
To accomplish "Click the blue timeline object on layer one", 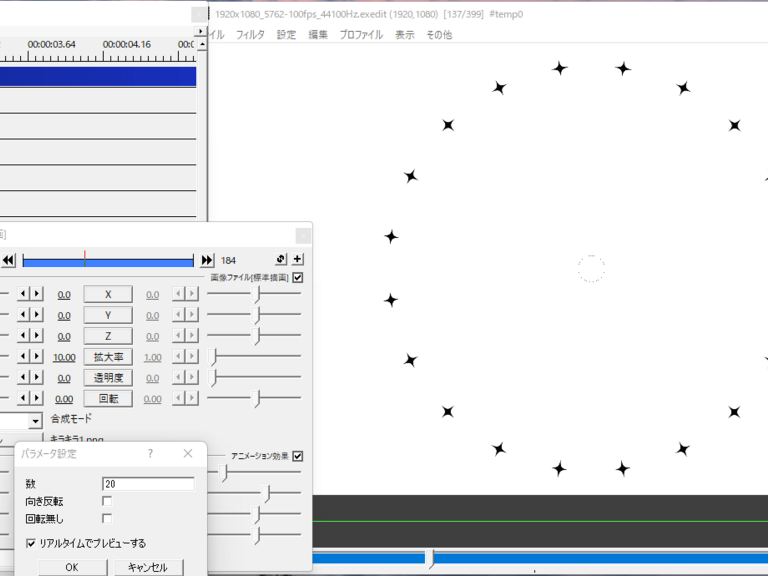I will pos(98,77).
